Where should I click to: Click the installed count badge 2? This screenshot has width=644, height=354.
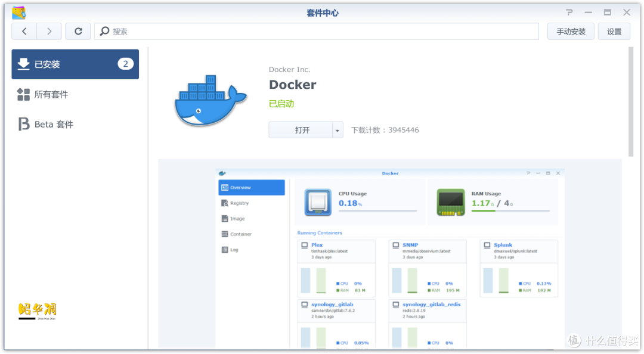pos(126,64)
